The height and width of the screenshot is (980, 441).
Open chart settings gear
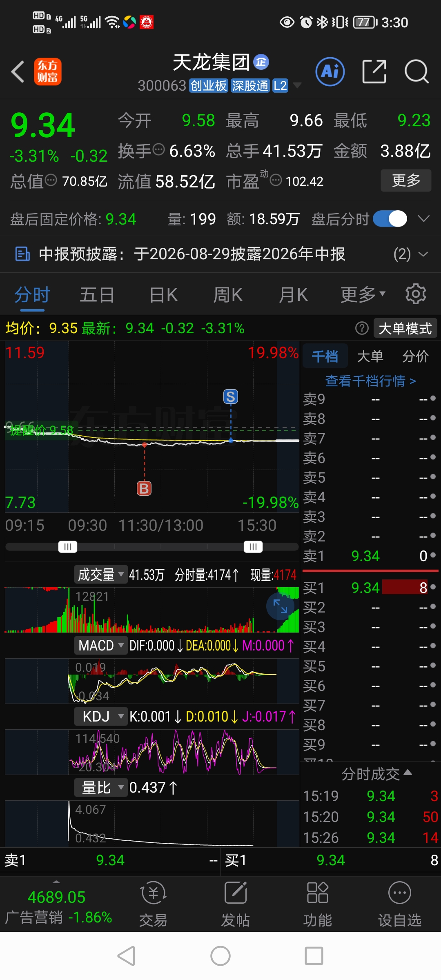pos(416,294)
